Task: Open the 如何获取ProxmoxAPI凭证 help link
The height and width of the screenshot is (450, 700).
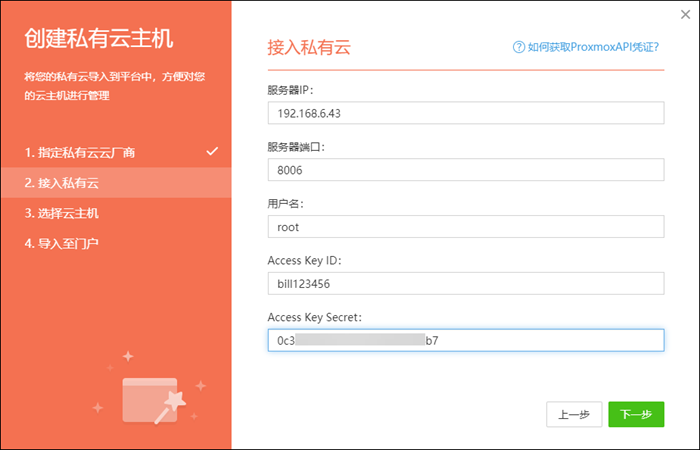Action: click(592, 46)
